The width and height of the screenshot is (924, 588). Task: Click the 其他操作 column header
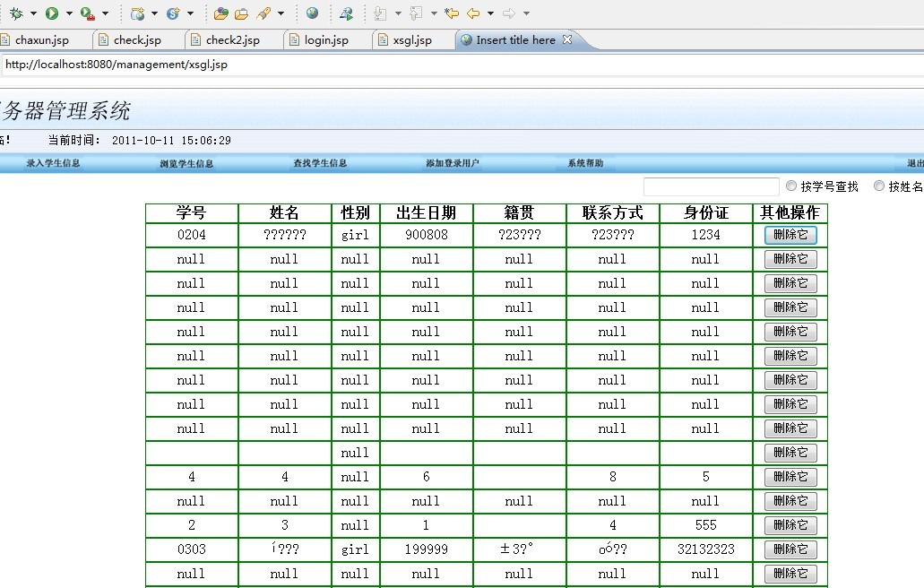click(790, 213)
